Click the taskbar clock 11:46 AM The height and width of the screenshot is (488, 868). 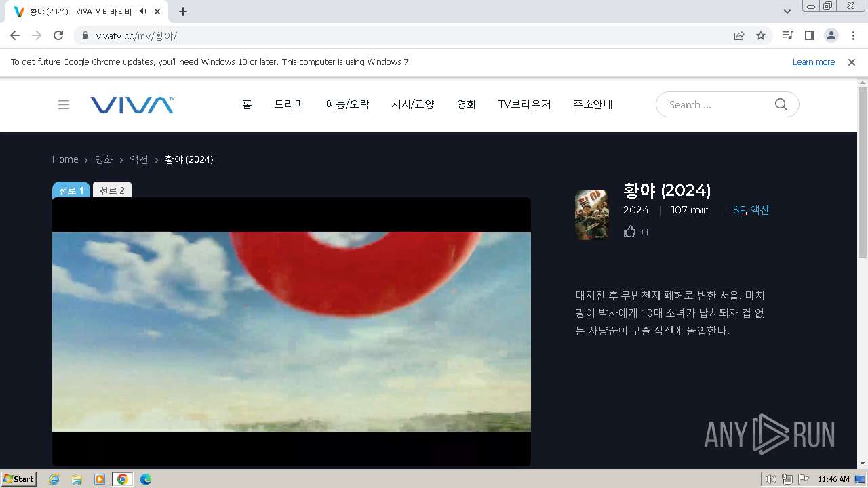click(833, 479)
